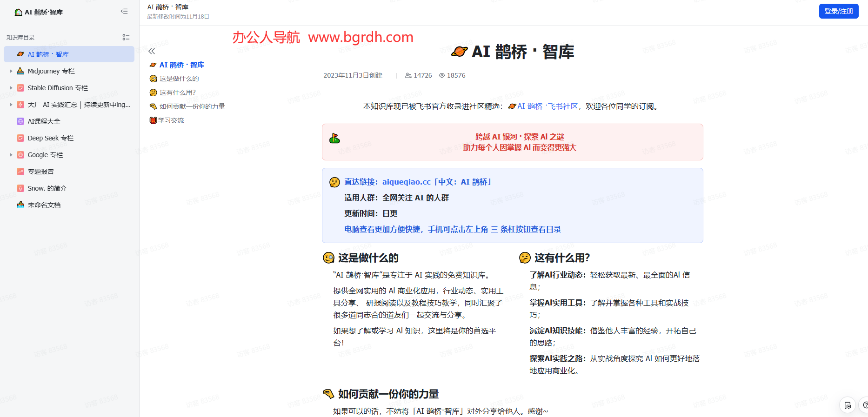Click the 跨越 AI 银河·探索 AI 之谜 text
The height and width of the screenshot is (417, 868).
click(520, 137)
